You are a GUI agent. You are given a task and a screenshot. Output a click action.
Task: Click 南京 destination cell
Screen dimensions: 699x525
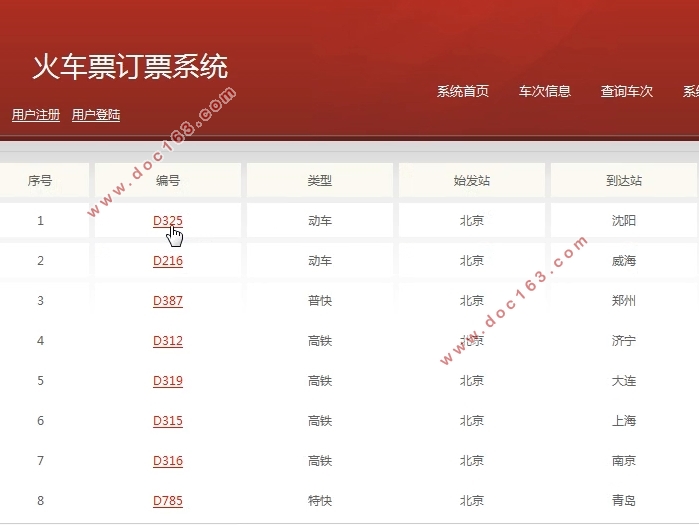(624, 461)
